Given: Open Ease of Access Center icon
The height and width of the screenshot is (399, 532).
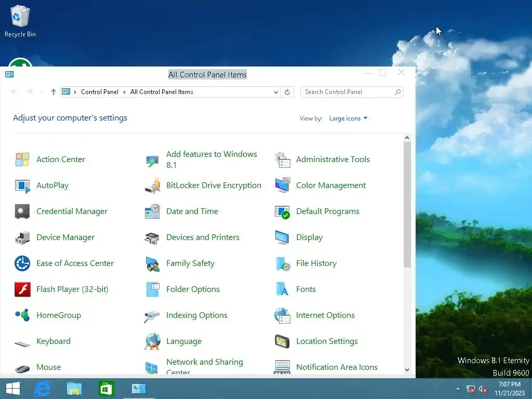Looking at the screenshot, I should (x=22, y=263).
